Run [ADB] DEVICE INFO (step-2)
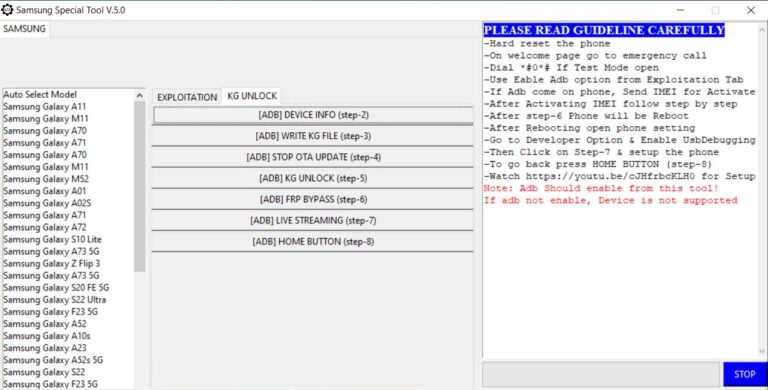Image resolution: width=768 pixels, height=390 pixels. (x=313, y=115)
